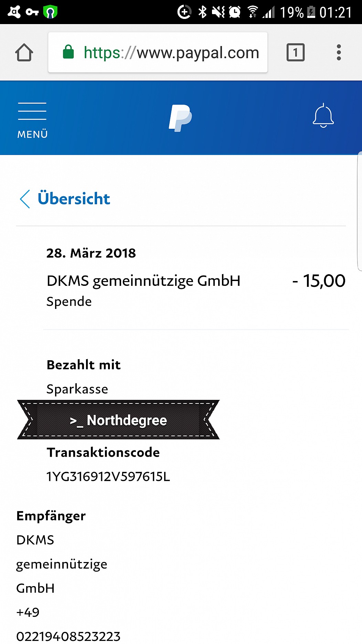The width and height of the screenshot is (362, 644).
Task: Tap the battery percentage indicator
Action: pos(292,13)
